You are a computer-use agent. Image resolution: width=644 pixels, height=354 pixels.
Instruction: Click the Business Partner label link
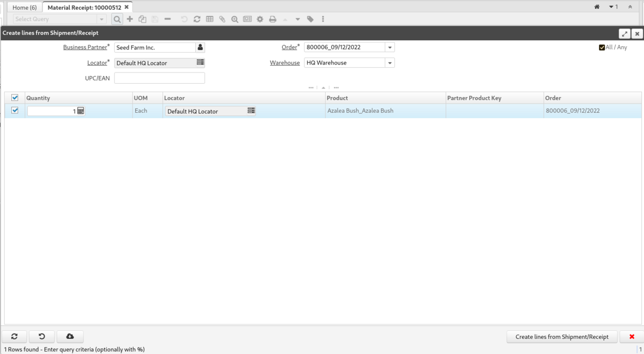tap(85, 47)
